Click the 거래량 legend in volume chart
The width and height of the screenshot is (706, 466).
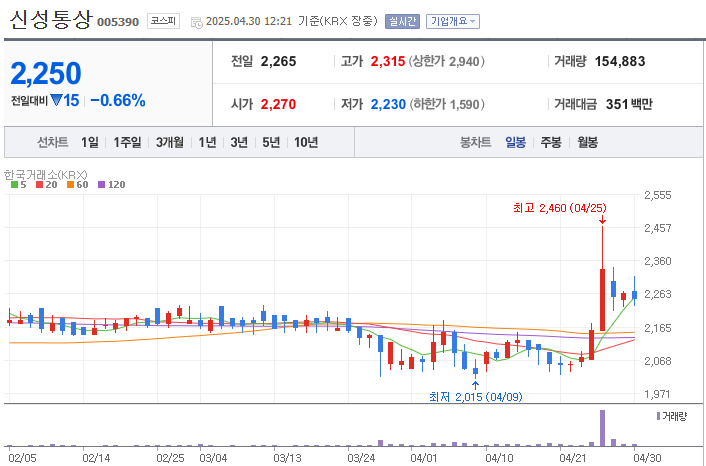[672, 416]
